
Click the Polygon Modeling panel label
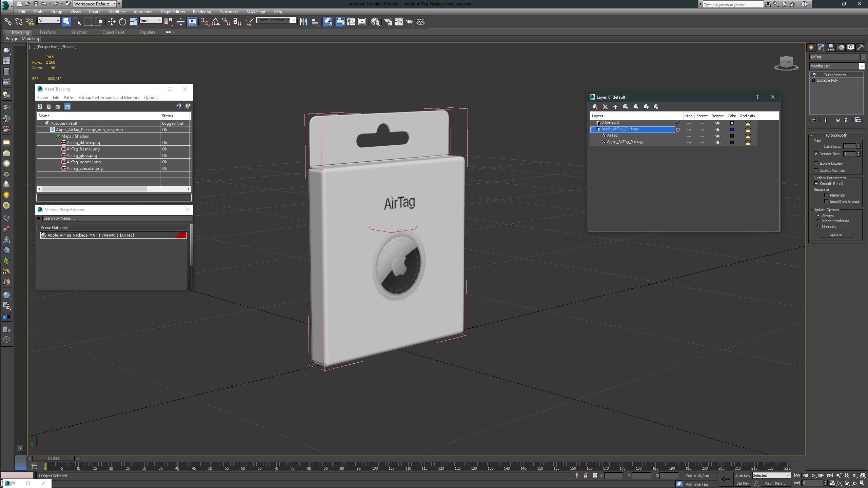[22, 39]
